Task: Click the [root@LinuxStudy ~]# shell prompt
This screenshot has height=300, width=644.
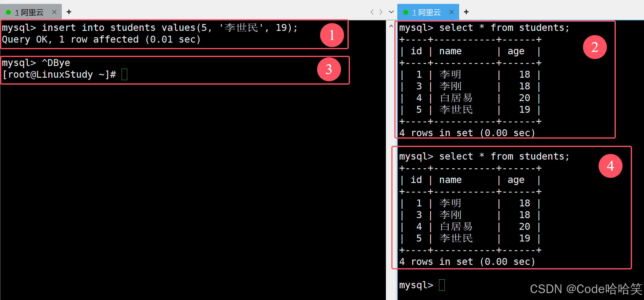Action: (x=59, y=75)
